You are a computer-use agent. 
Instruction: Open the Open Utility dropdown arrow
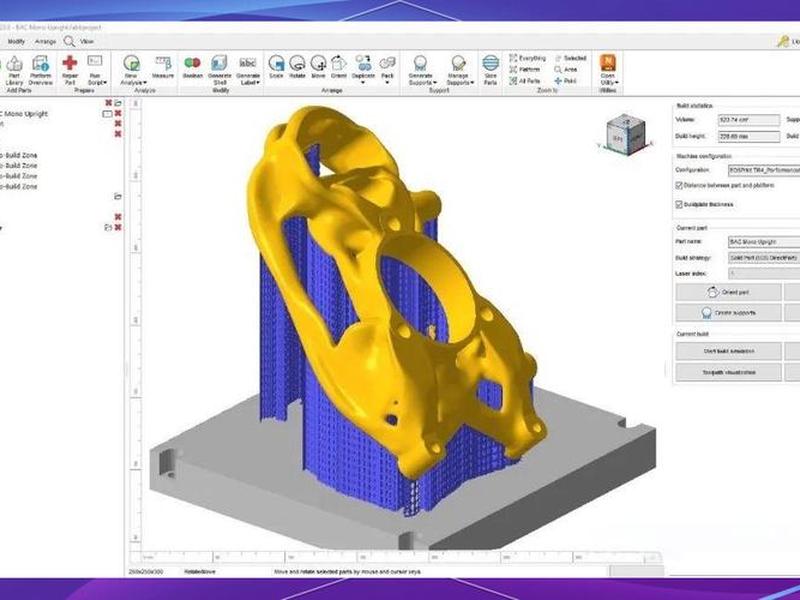(617, 83)
